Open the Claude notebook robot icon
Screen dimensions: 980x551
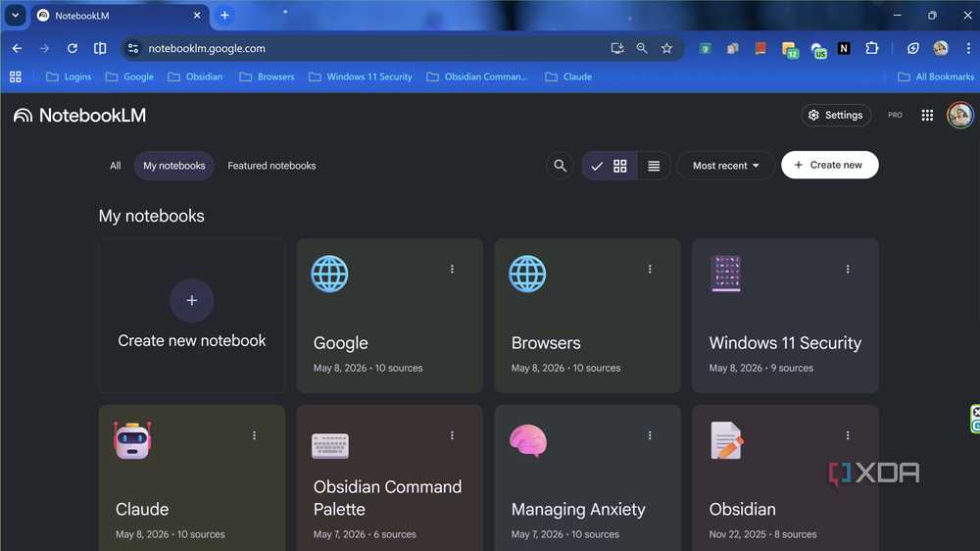pyautogui.click(x=132, y=440)
